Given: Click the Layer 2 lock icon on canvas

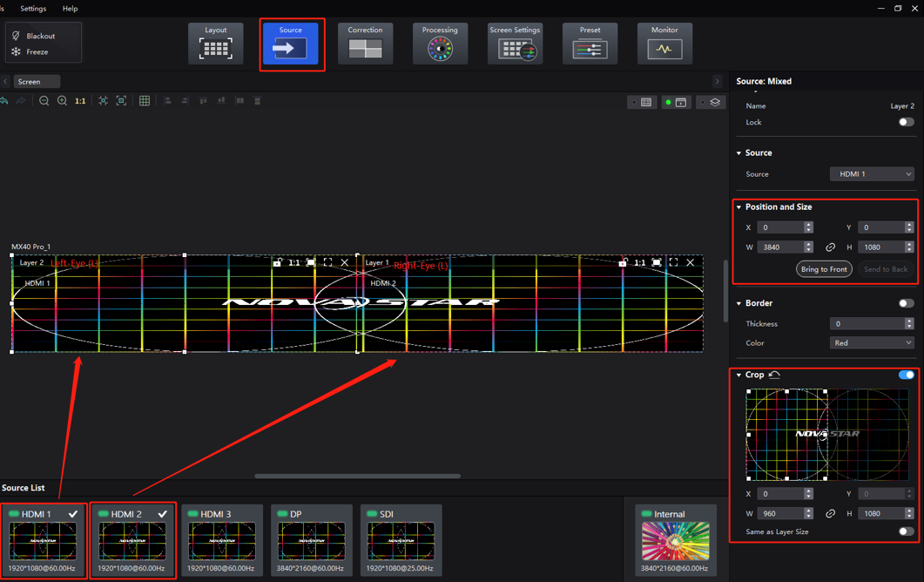Looking at the screenshot, I should 277,262.
